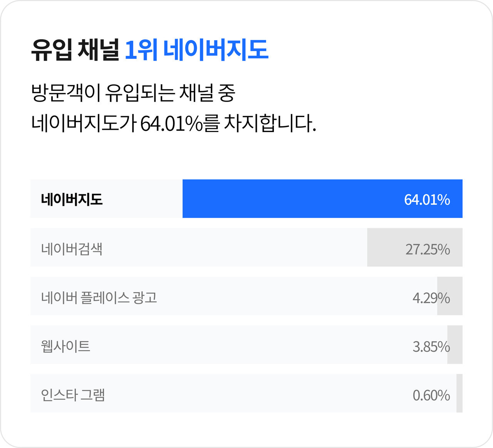Click the 4.29% percentage value
Image resolution: width=493 pixels, height=448 pixels.
(x=431, y=298)
